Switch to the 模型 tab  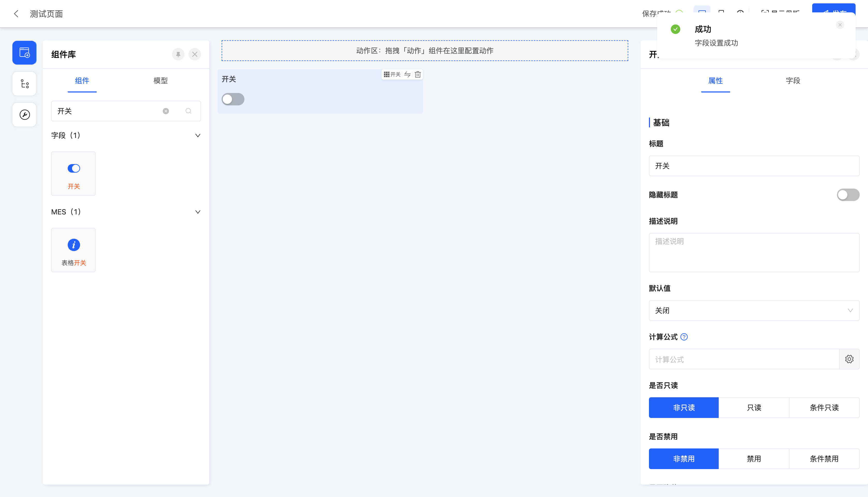(x=160, y=81)
